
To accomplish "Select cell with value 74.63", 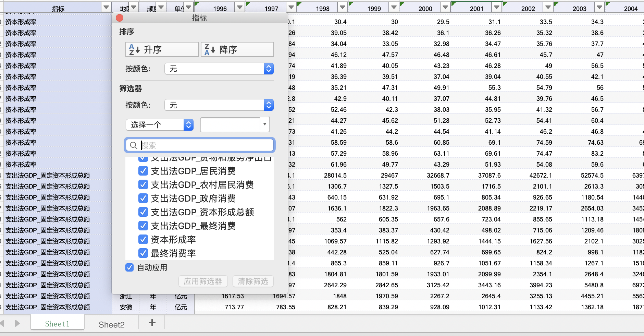I will click(x=596, y=143).
